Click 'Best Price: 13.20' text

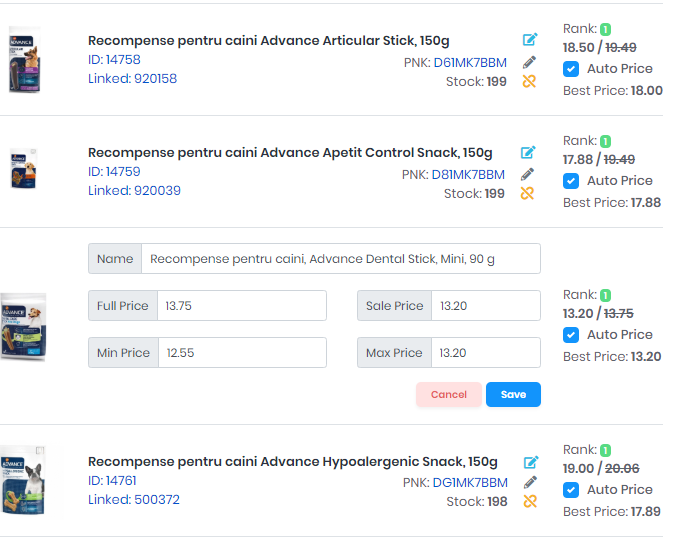612,357
